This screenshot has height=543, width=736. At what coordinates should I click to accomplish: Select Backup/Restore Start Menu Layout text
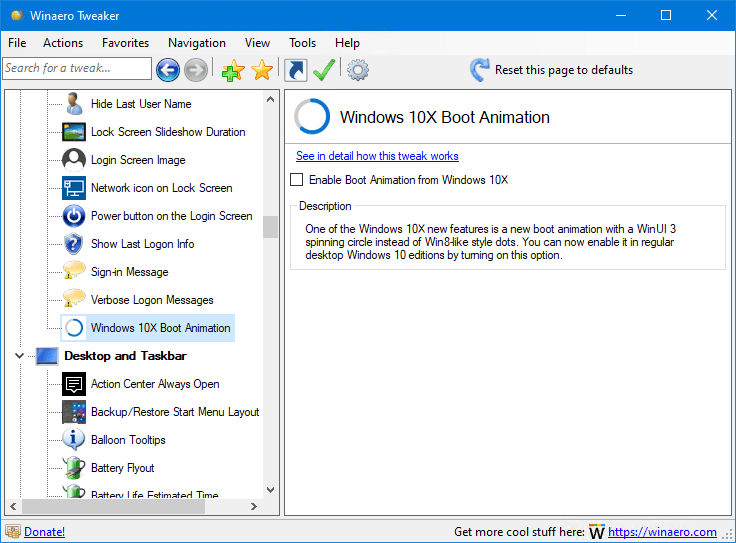(x=175, y=412)
